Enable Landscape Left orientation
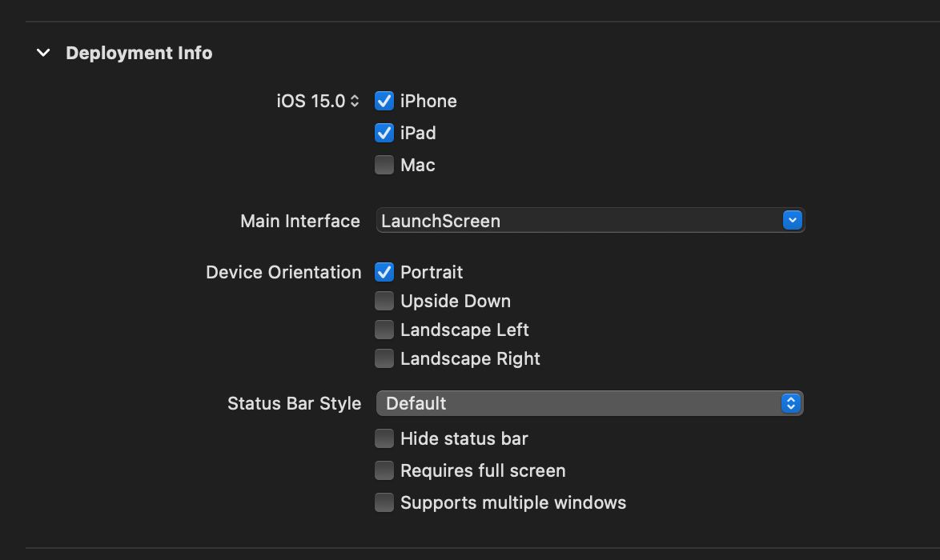The height and width of the screenshot is (560, 940). tap(384, 330)
